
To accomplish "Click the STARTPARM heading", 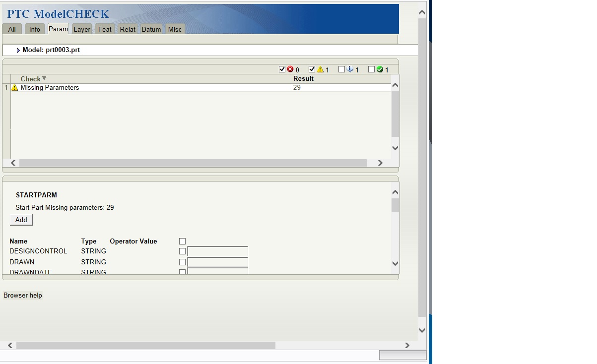I will tap(36, 195).
